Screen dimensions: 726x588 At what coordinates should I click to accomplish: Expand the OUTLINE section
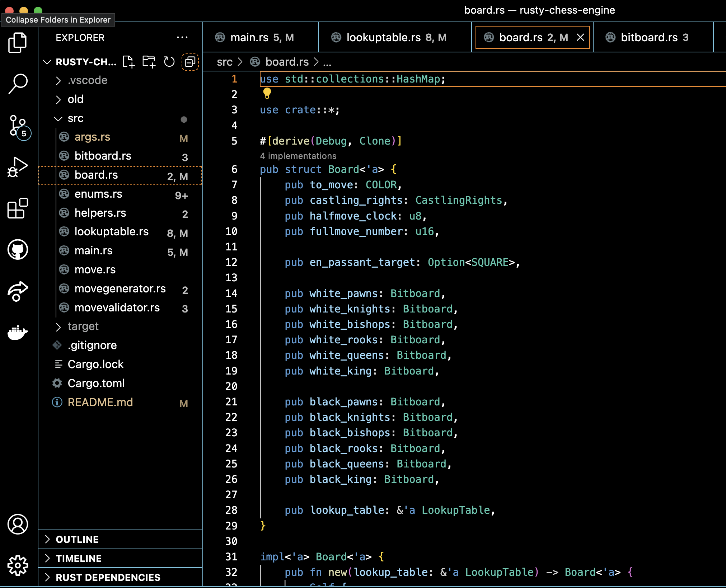click(x=77, y=539)
